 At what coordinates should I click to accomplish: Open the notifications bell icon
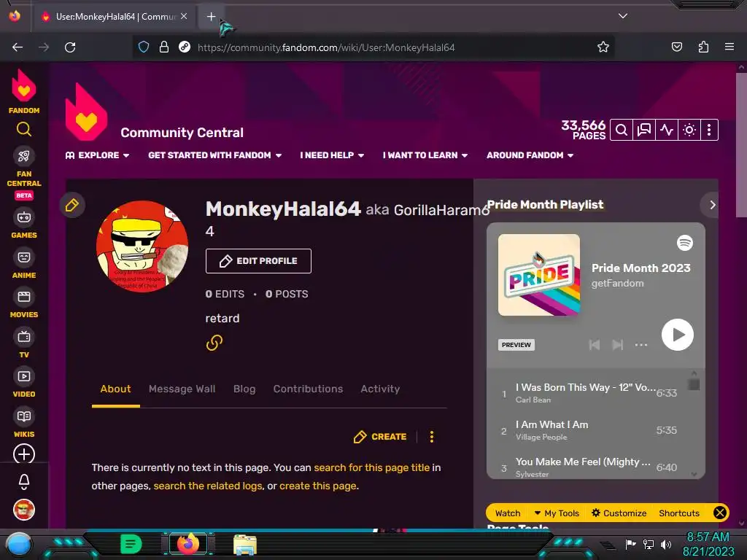pos(24,482)
